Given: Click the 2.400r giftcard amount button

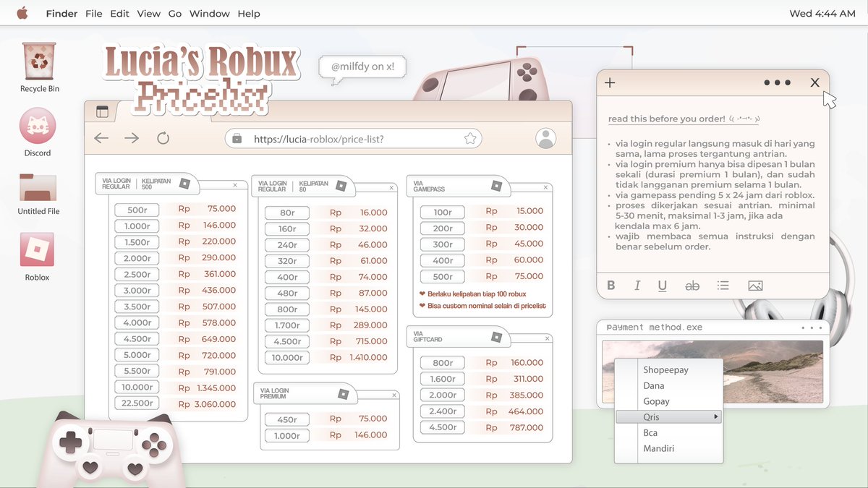Looking at the screenshot, I should click(x=443, y=411).
